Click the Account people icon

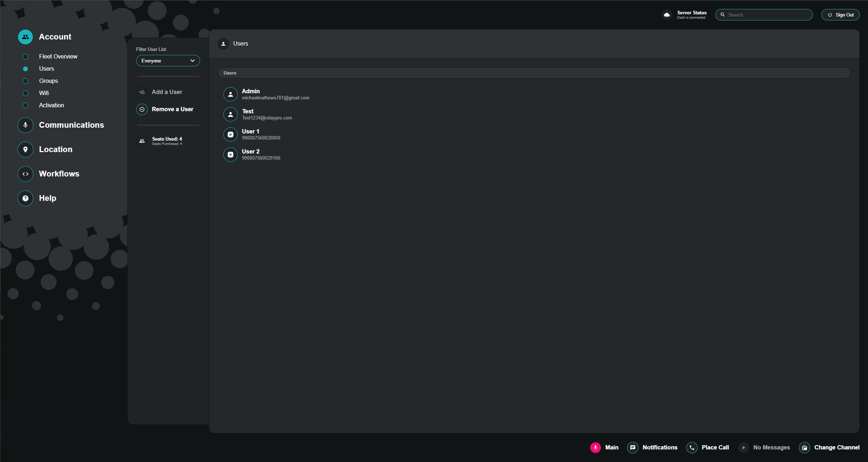tap(25, 37)
